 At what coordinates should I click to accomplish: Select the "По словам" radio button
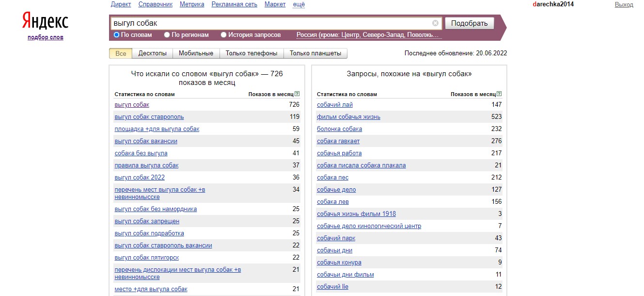point(117,35)
